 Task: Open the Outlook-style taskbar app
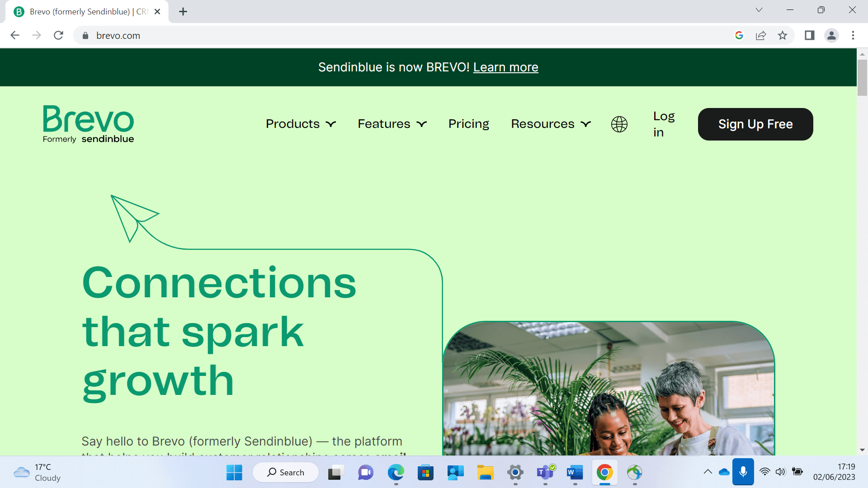click(x=455, y=473)
